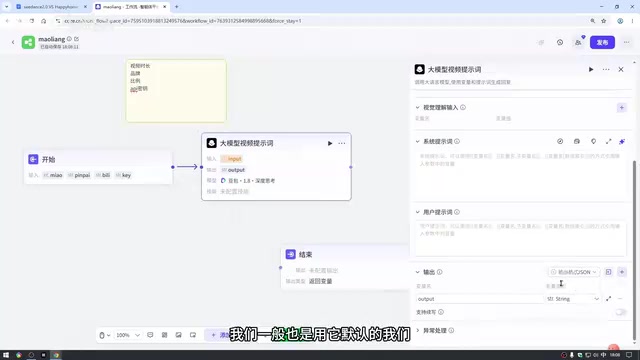Click the circular icon in 系统提示词 toolbar
This screenshot has width=640, height=360.
pyautogui.click(x=560, y=141)
